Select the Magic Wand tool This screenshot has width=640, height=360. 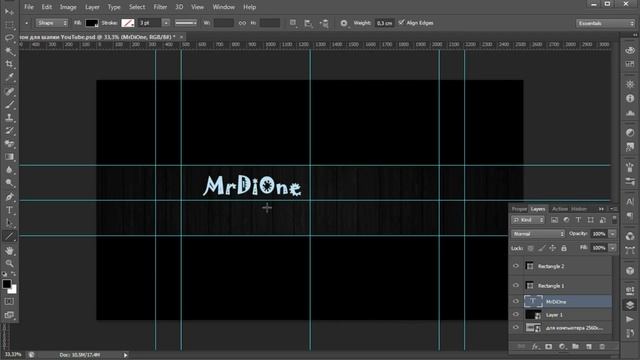[x=9, y=51]
